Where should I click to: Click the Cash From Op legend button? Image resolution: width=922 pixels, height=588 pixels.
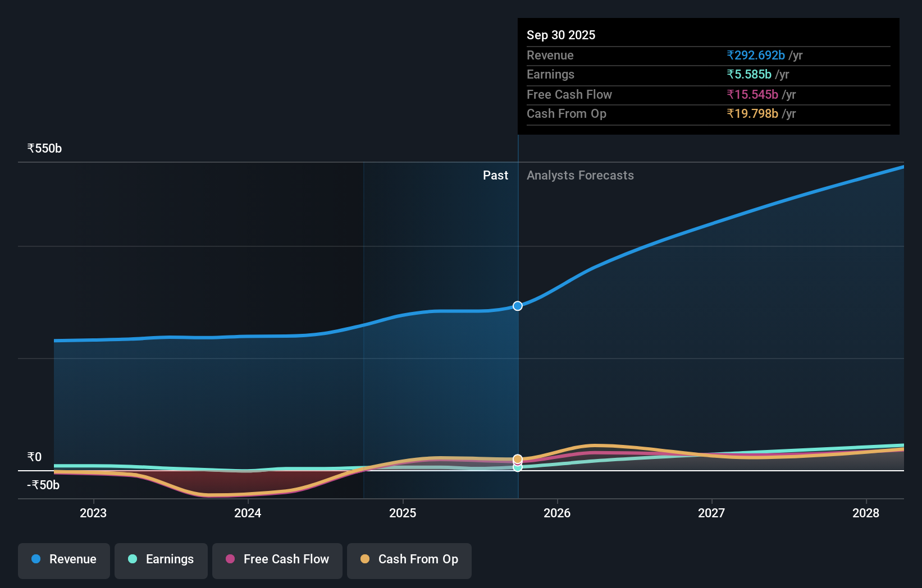(x=409, y=560)
